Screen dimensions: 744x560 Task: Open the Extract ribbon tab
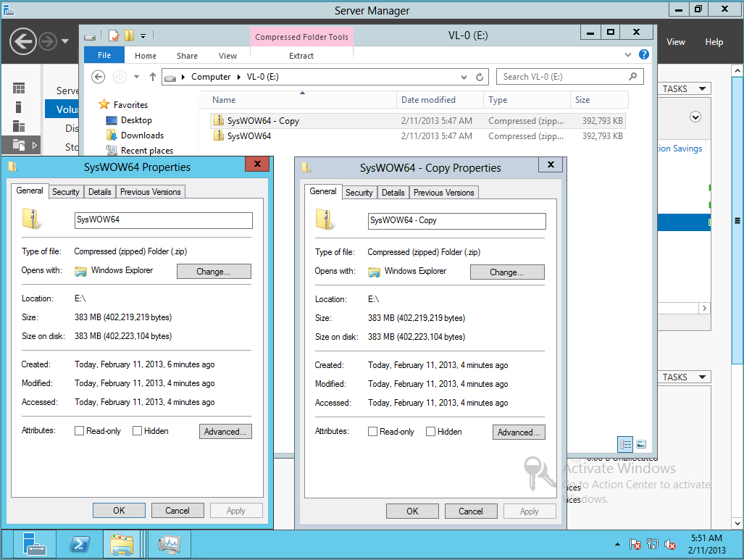[301, 56]
